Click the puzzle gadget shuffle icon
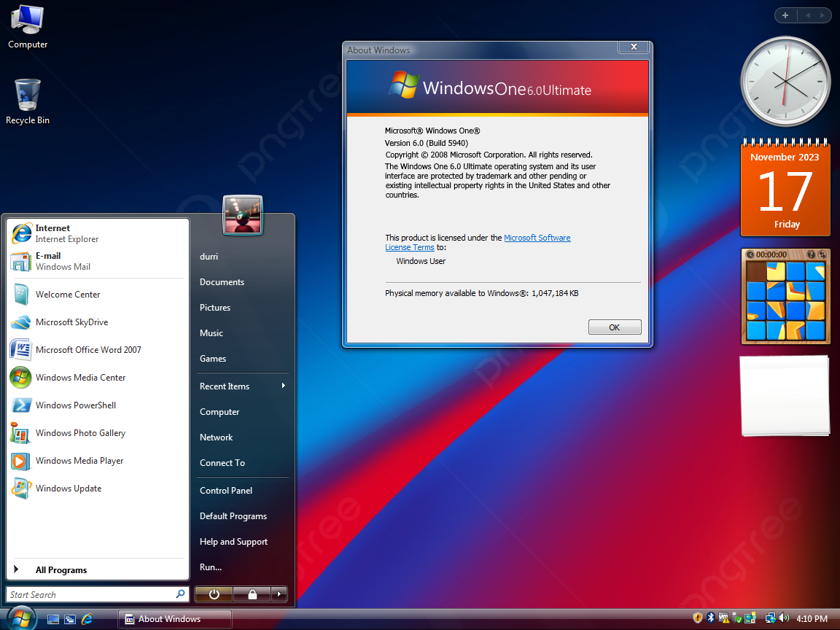 pos(821,254)
